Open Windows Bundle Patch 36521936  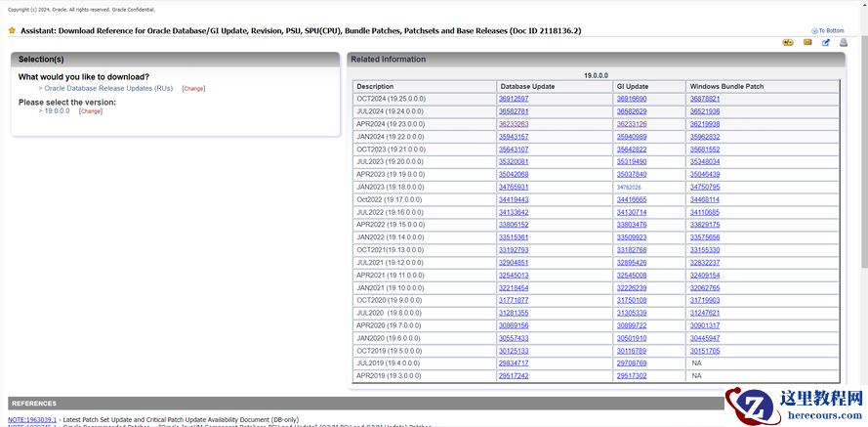705,111
